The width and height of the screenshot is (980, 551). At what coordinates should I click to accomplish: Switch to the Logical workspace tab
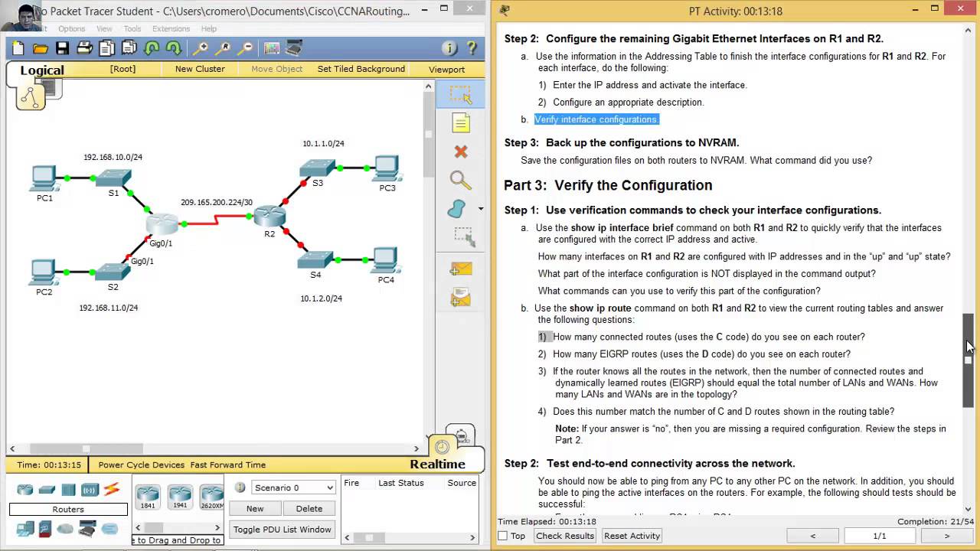(42, 70)
